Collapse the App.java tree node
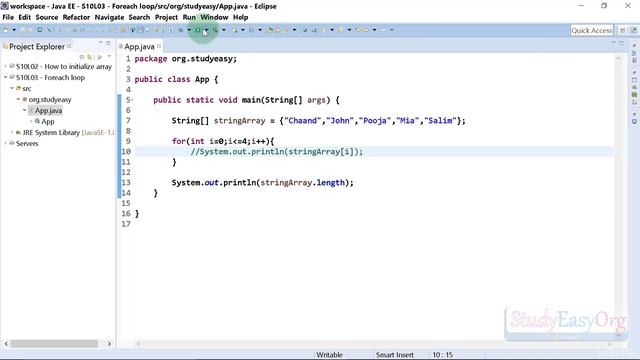This screenshot has height=360, width=640. [24, 110]
